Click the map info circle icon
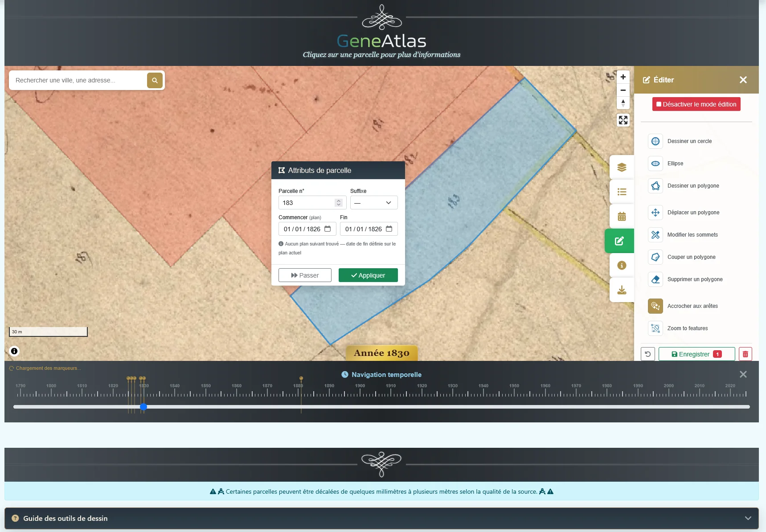 click(14, 351)
